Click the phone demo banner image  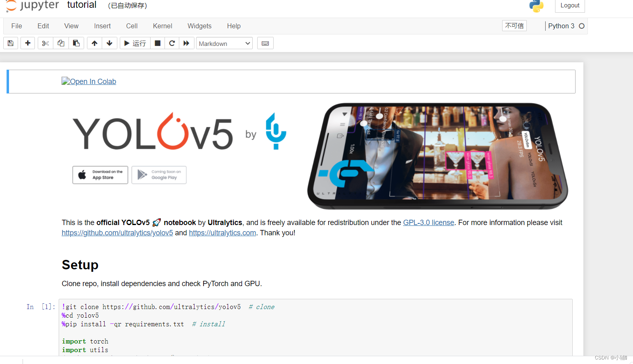click(437, 156)
